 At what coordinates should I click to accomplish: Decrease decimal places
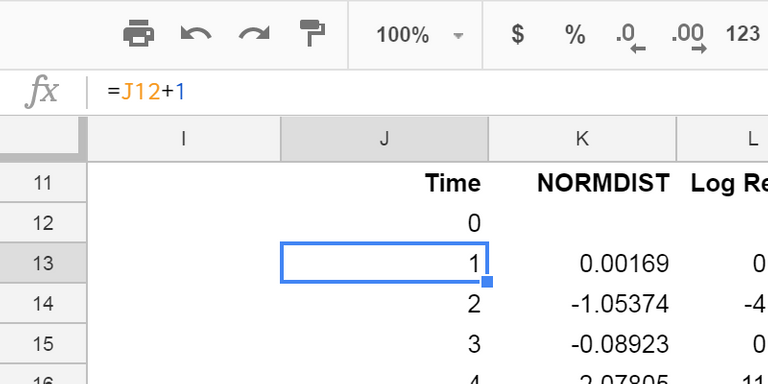pos(630,37)
